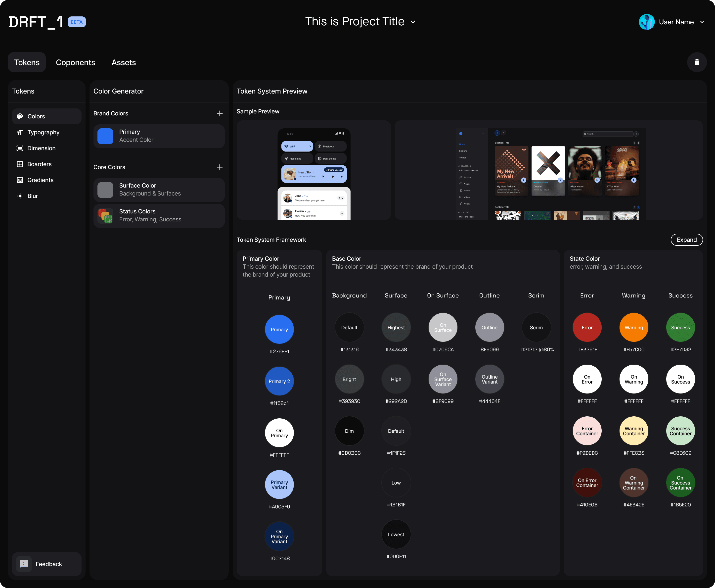Open the User Name account dropdown chevron
The height and width of the screenshot is (588, 715).
[x=702, y=22]
